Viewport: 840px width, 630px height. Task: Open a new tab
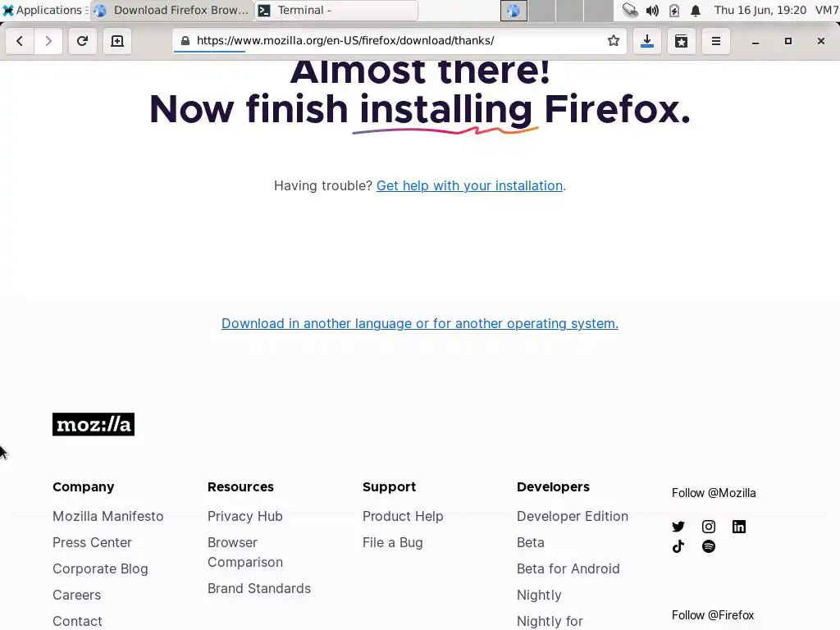117,41
